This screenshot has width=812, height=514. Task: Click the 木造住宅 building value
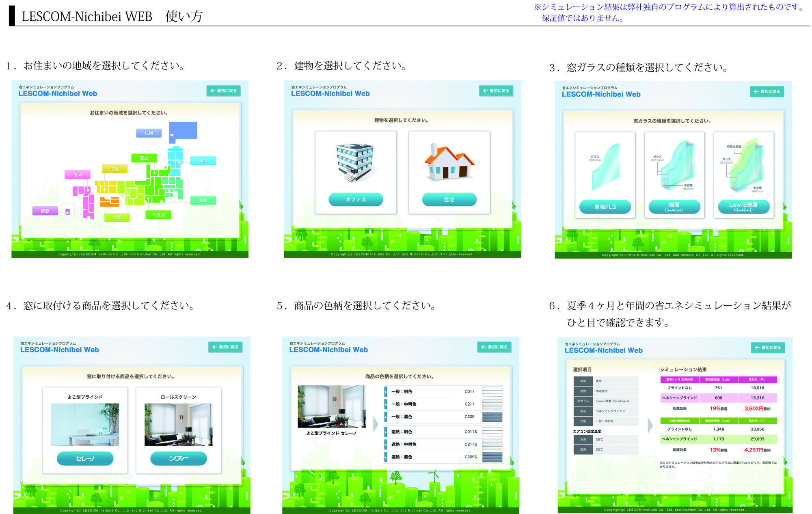[x=602, y=391]
